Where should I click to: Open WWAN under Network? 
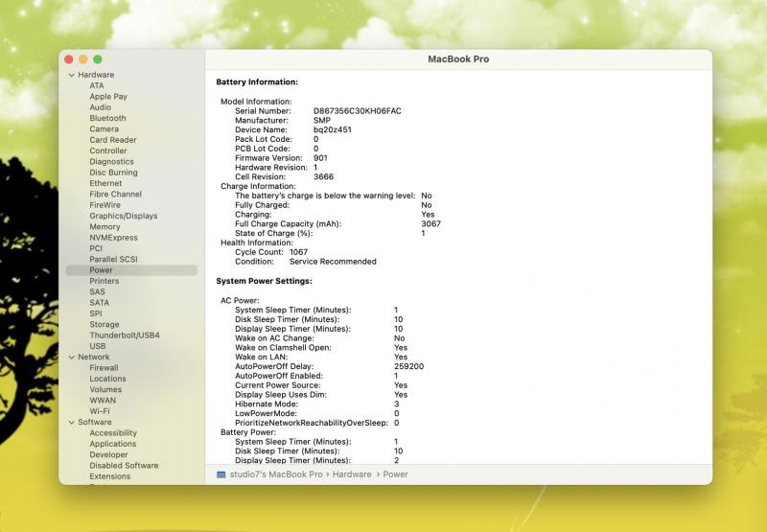point(103,400)
